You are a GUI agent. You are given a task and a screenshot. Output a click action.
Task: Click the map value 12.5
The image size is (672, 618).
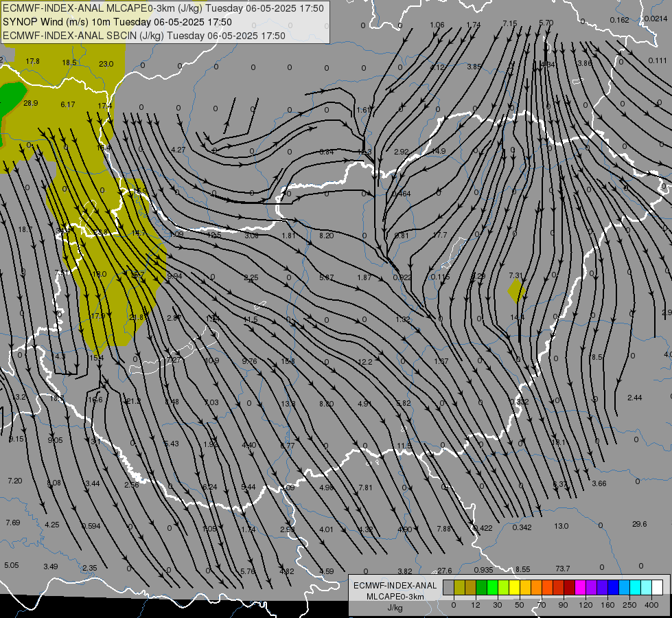[214, 235]
